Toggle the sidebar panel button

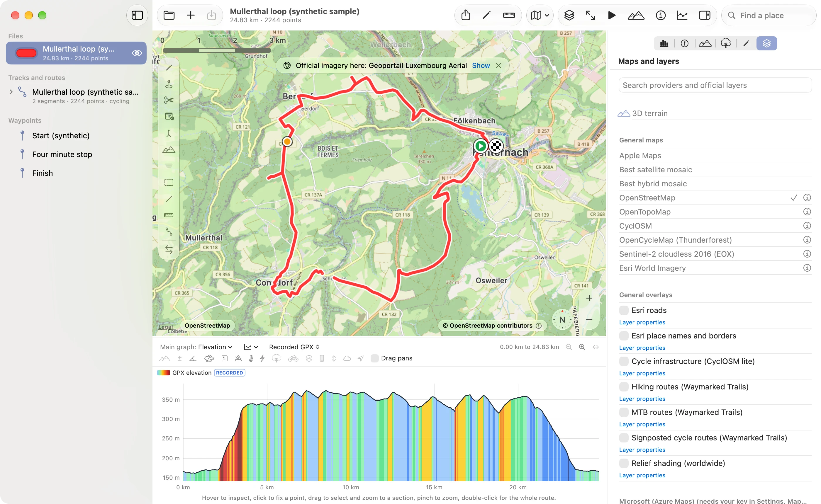click(137, 15)
